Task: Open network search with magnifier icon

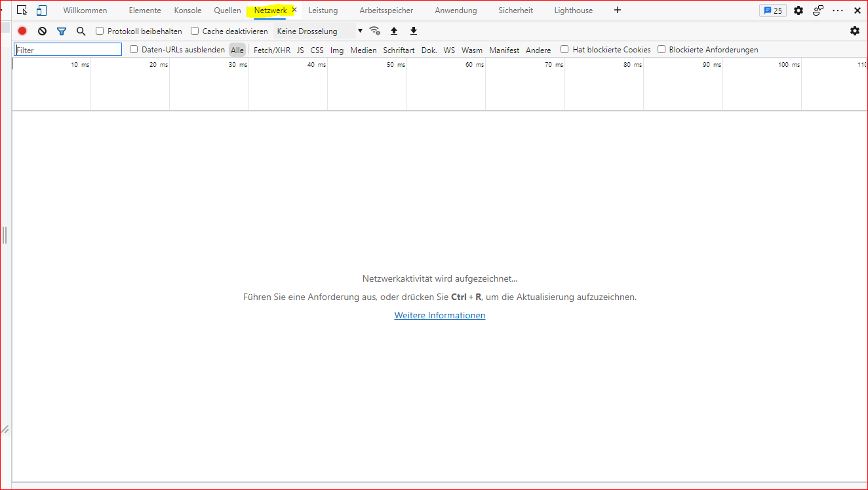Action: (x=81, y=31)
